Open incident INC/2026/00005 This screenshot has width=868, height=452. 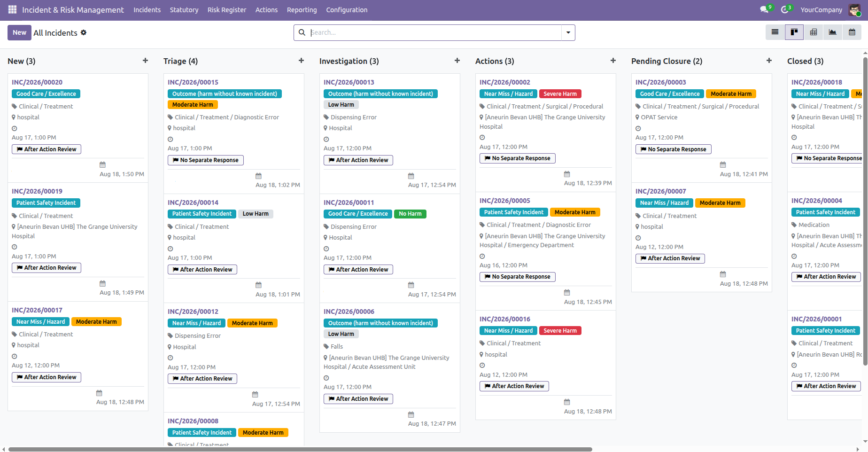(505, 201)
